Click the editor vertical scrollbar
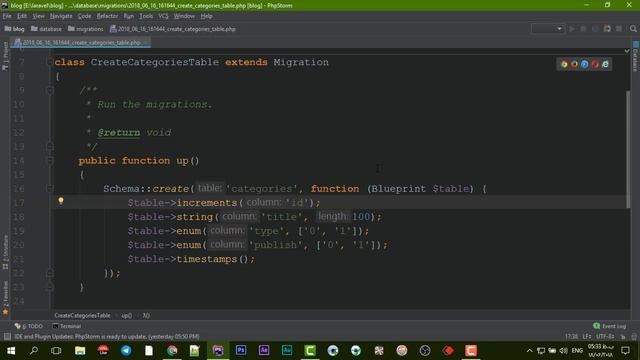The image size is (640, 360). pyautogui.click(x=628, y=149)
